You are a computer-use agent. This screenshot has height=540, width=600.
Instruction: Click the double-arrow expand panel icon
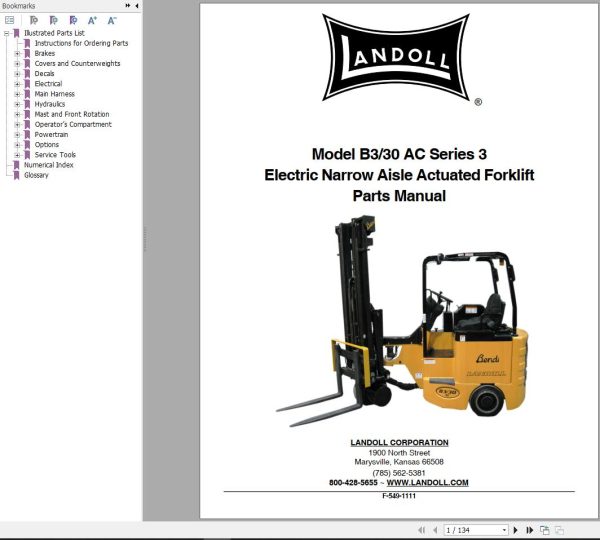(128, 5)
